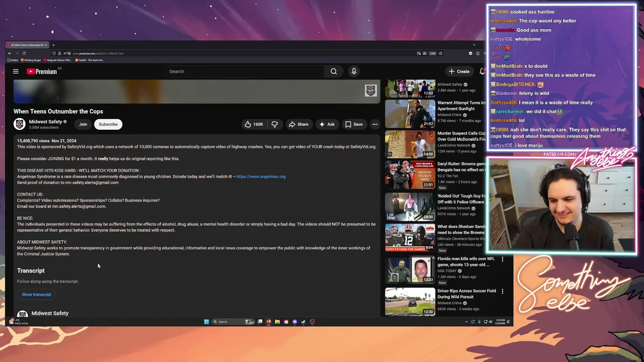
Task: Open Midwest Safety channel name link
Action: click(x=45, y=122)
